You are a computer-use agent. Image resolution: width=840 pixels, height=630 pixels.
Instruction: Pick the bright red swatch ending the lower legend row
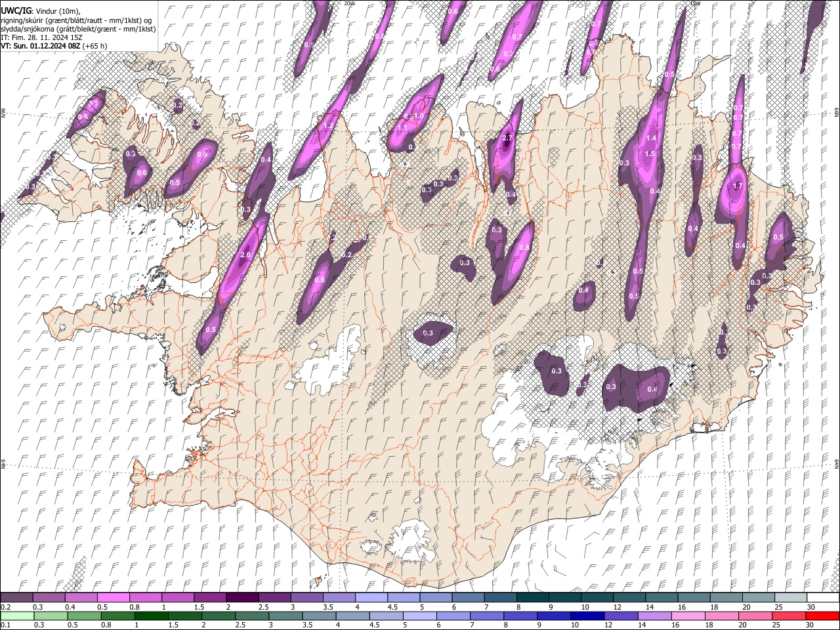coord(823,616)
